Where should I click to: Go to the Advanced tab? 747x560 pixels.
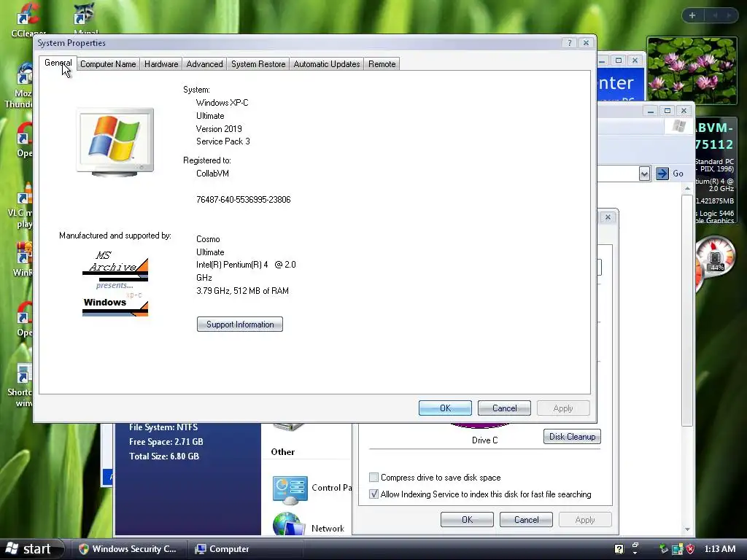tap(204, 64)
